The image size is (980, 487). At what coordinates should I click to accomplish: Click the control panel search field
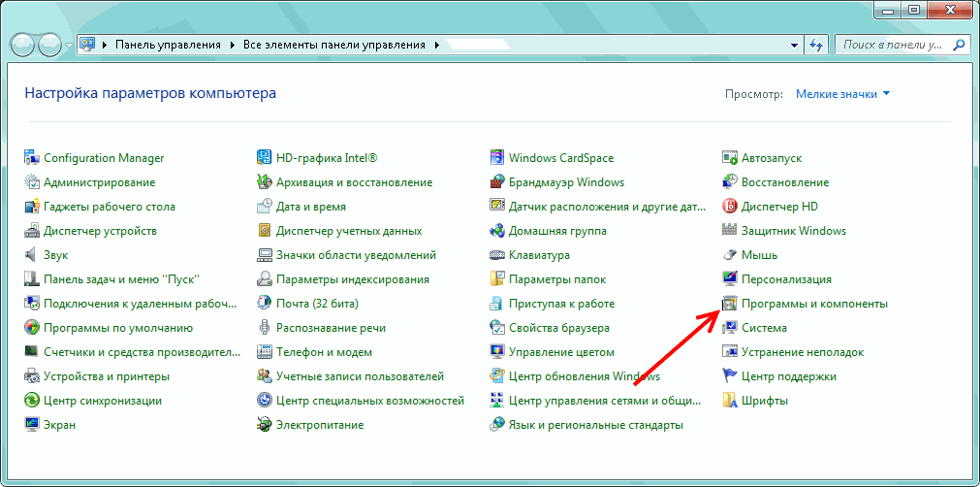892,45
